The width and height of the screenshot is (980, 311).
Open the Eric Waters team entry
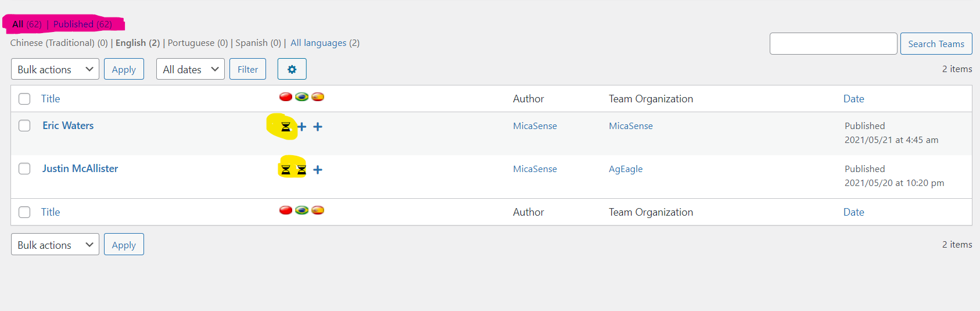(x=68, y=126)
